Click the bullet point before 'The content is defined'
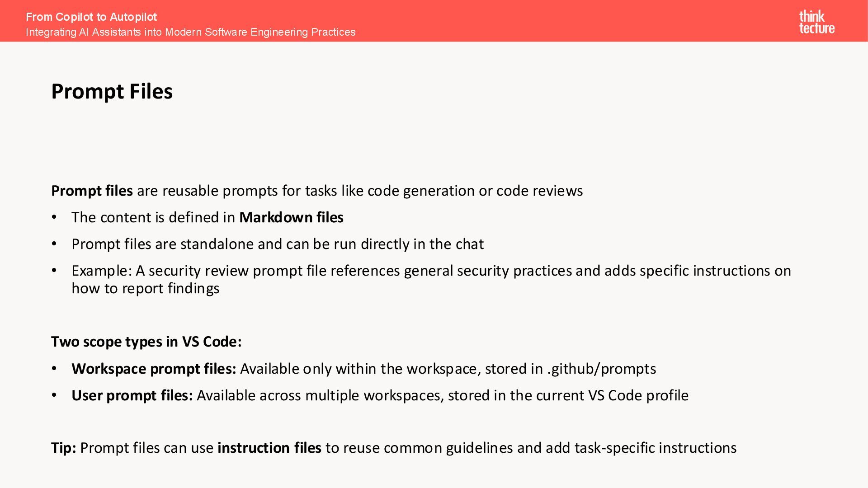 click(x=54, y=217)
